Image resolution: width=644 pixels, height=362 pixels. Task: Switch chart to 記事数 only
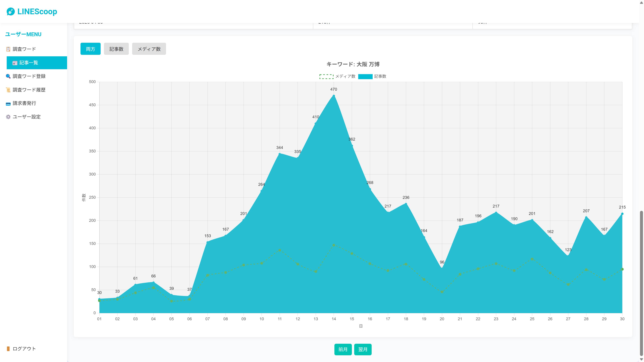click(116, 49)
